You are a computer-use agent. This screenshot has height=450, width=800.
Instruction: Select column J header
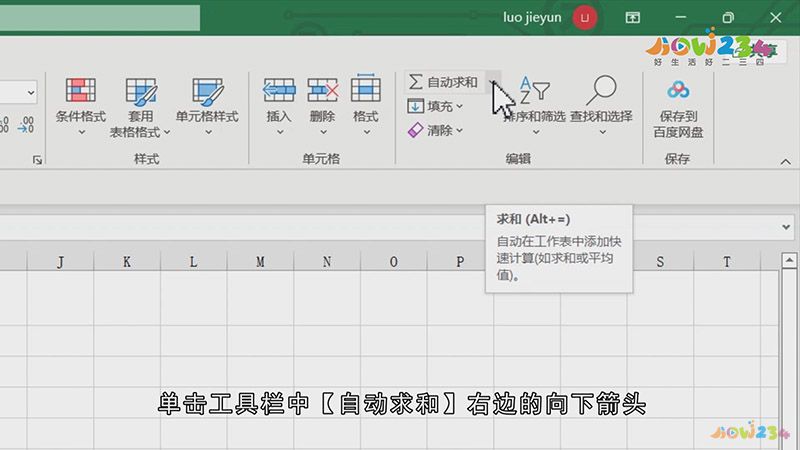(60, 262)
